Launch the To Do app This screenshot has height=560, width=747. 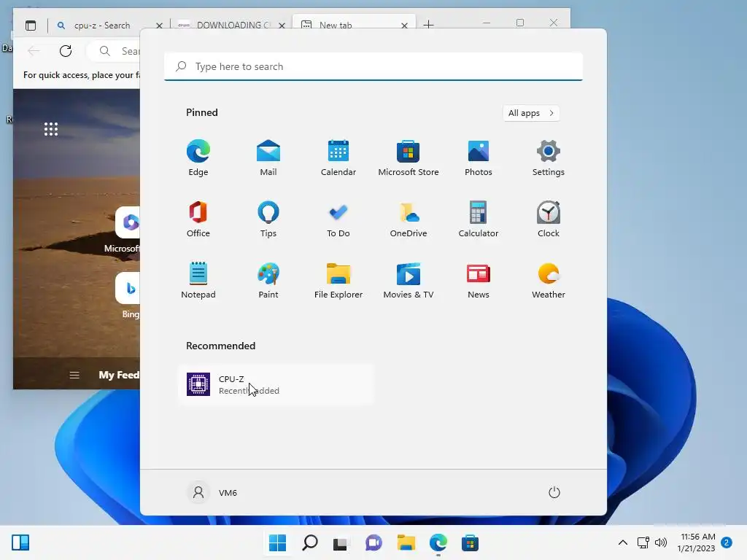(338, 219)
